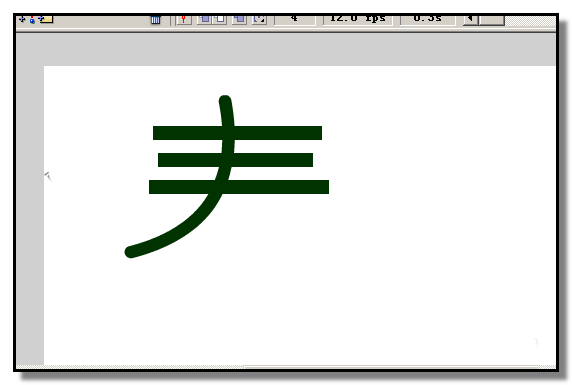Click the timeline scroll left arrow
Screen dimensions: 572x385
(471, 20)
